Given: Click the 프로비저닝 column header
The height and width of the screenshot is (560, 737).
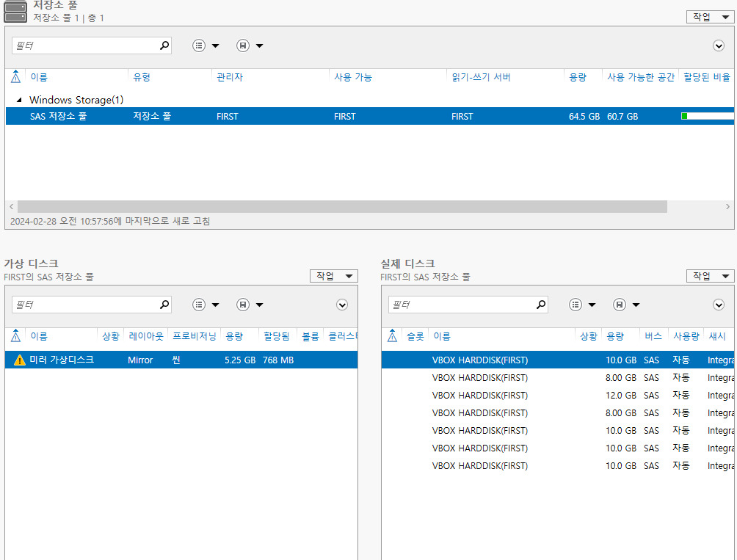Looking at the screenshot, I should pyautogui.click(x=194, y=336).
